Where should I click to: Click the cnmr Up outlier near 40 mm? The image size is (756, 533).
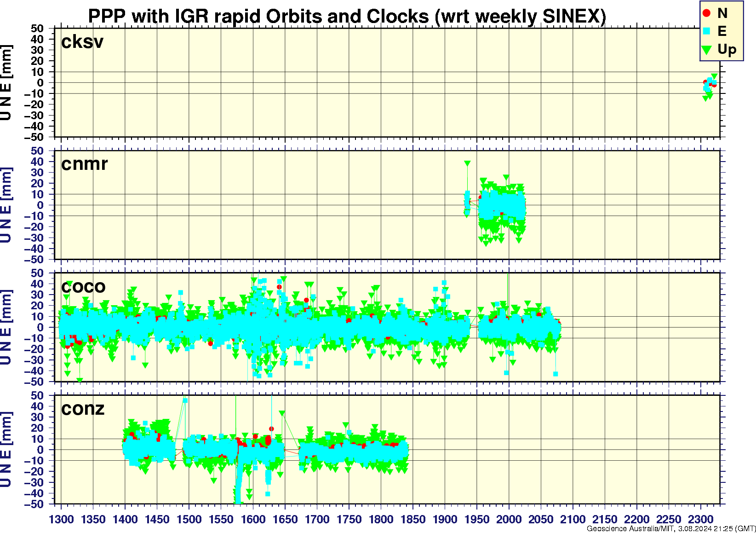pyautogui.click(x=467, y=163)
